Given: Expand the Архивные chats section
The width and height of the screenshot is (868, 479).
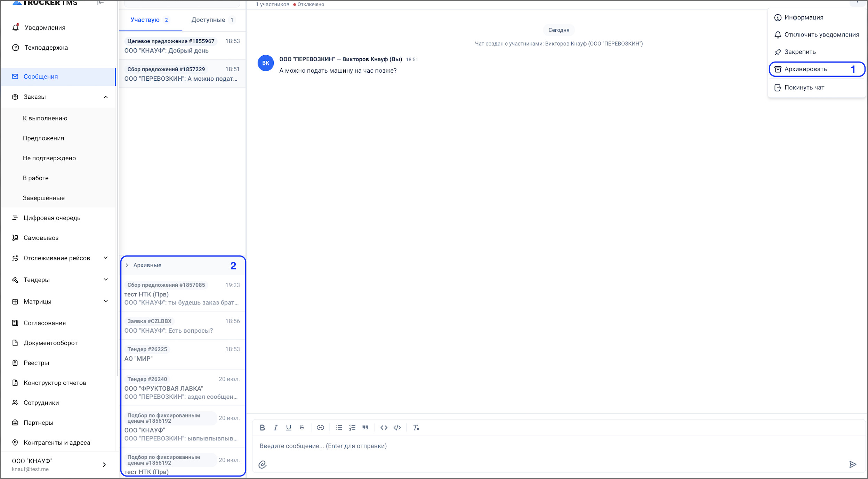Looking at the screenshot, I should (x=127, y=265).
